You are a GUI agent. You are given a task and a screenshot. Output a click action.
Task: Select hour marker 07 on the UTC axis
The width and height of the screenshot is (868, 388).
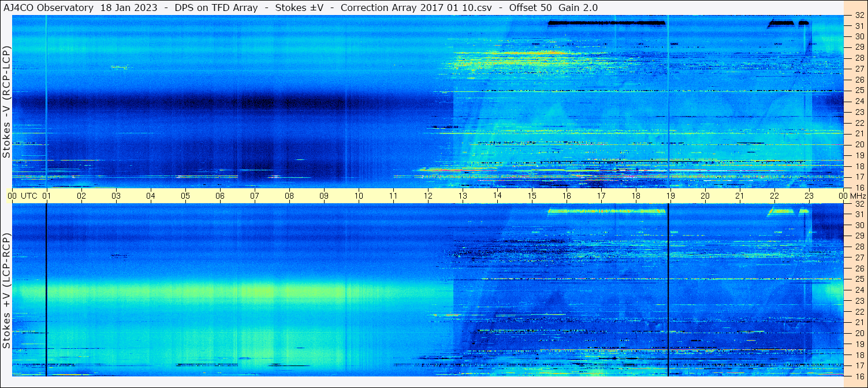[255, 196]
